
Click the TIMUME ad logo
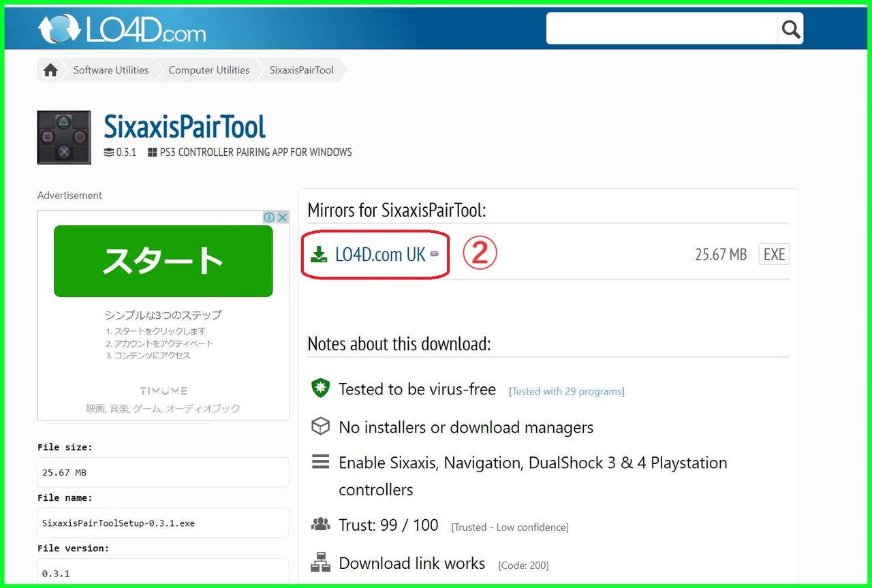point(163,391)
